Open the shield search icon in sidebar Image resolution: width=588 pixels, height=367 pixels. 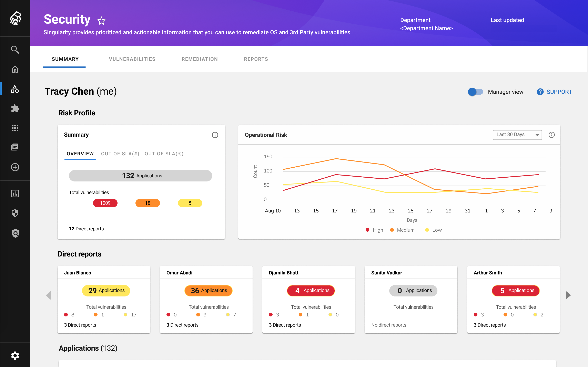click(x=15, y=233)
